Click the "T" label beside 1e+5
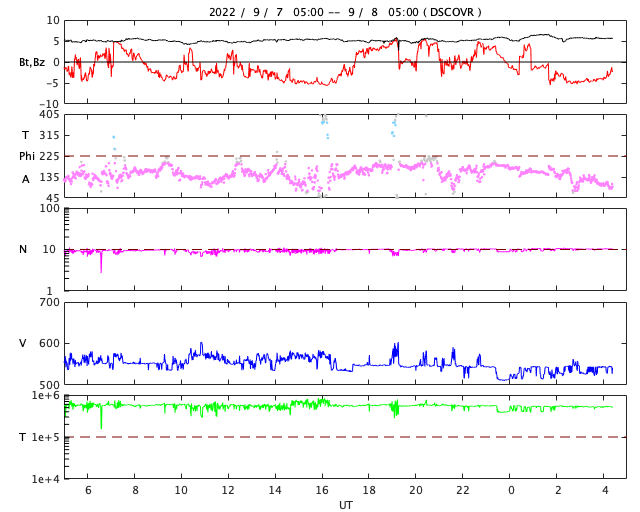The height and width of the screenshot is (512, 640). tap(23, 437)
